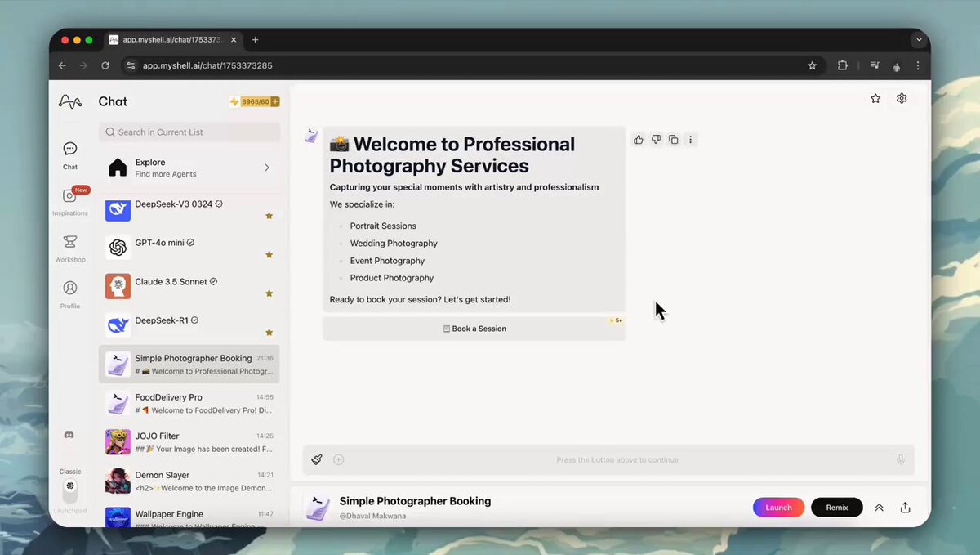This screenshot has width=980, height=555.
Task: Click the agent avatar in bottom bar
Action: (317, 508)
